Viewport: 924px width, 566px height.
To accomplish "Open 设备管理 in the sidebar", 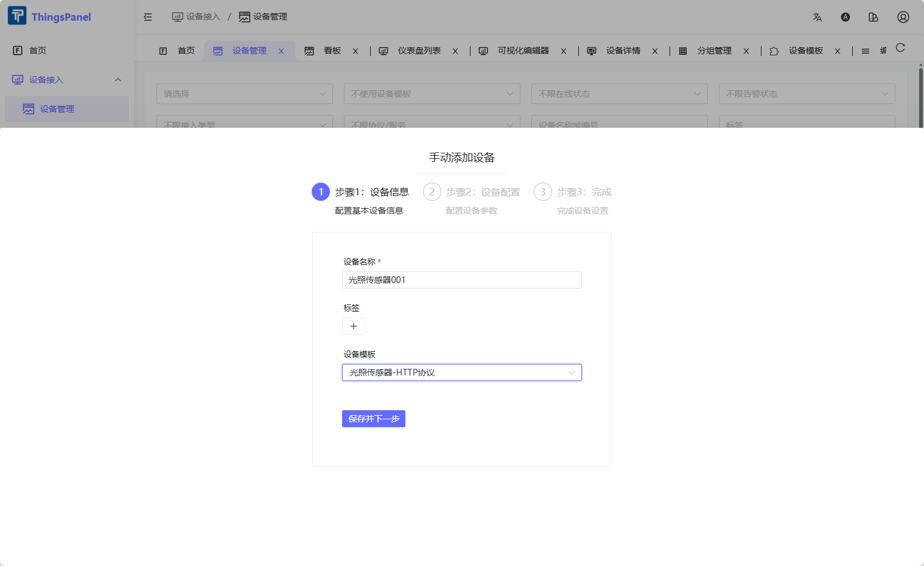I will (67, 109).
